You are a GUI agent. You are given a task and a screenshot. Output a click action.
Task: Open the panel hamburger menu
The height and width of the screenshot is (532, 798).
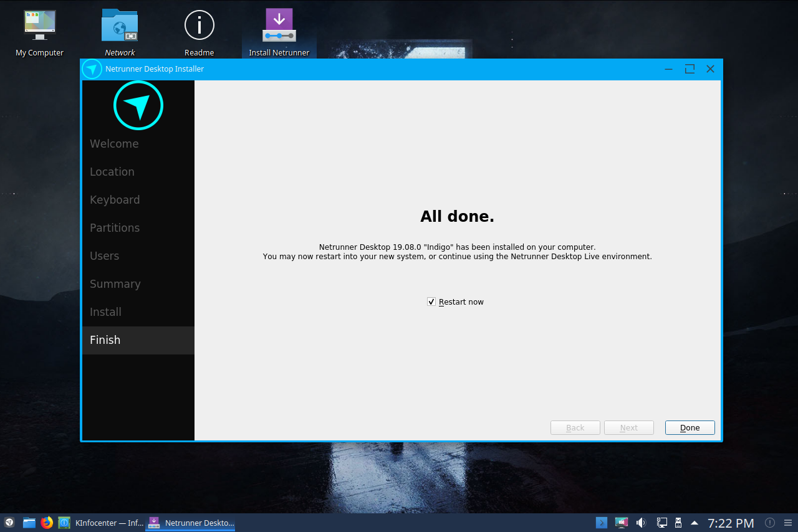(787, 523)
